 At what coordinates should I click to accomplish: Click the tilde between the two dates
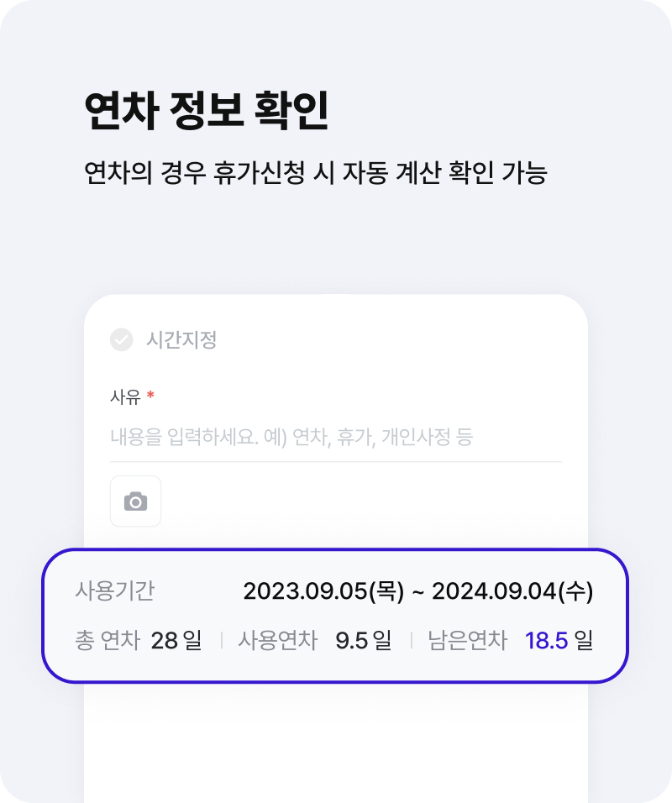[418, 592]
